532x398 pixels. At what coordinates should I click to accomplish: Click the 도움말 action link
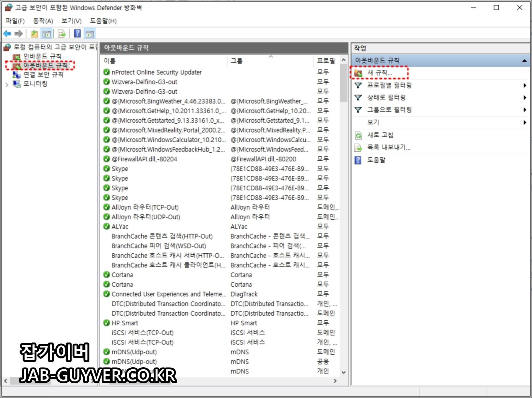tap(376, 160)
